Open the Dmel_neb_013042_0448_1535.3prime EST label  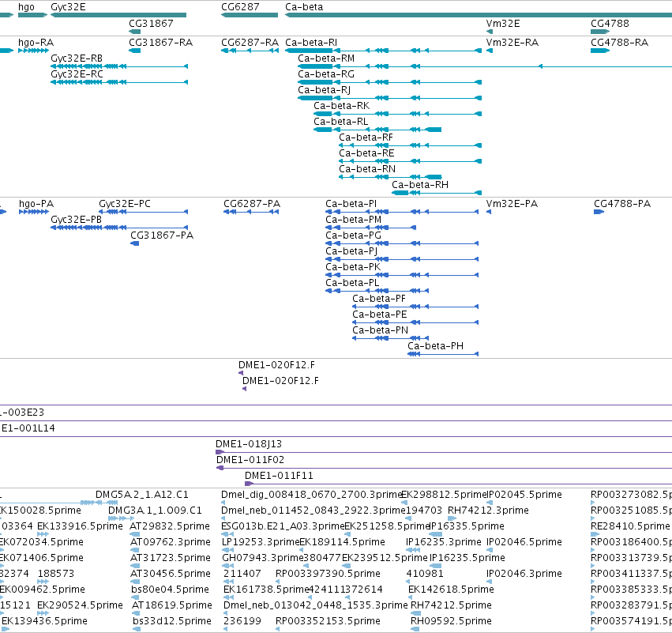click(315, 605)
